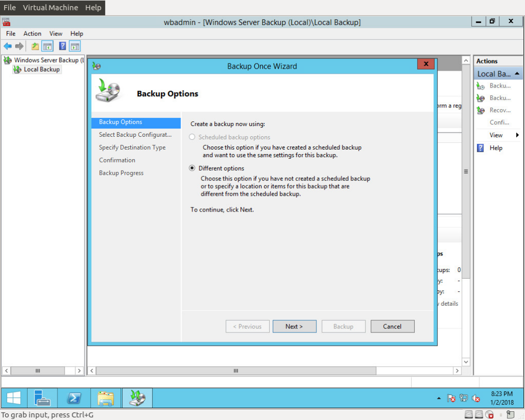The height and width of the screenshot is (420, 525).
Task: Click the Up One Level folder icon
Action: click(x=35, y=46)
